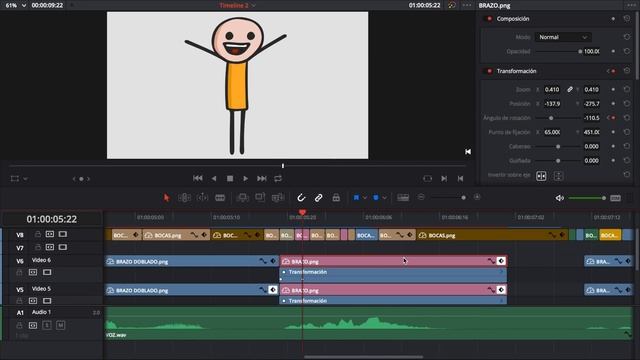The image size is (640, 360).
Task: Select the Blade edit tool
Action: tap(220, 198)
